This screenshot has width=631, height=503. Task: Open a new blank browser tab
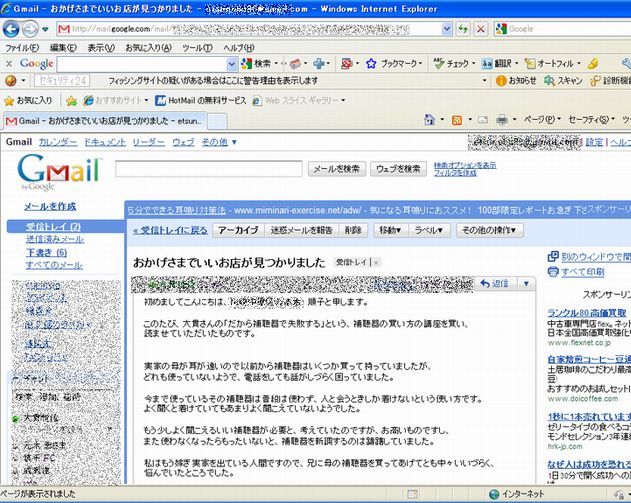pyautogui.click(x=217, y=121)
